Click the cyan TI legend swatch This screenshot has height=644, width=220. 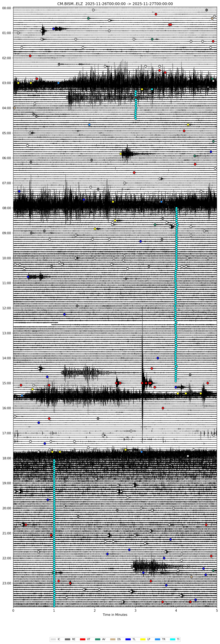(x=173, y=637)
